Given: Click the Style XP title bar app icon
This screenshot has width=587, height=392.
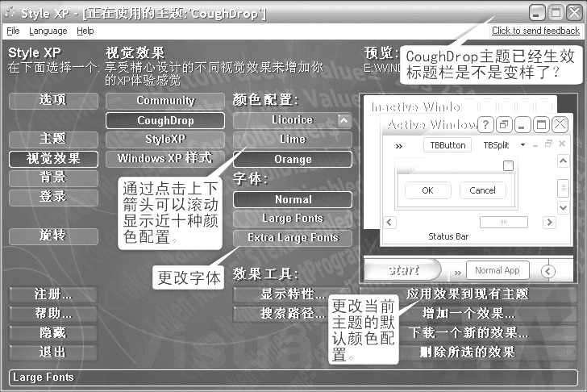Looking at the screenshot, I should pos(10,13).
